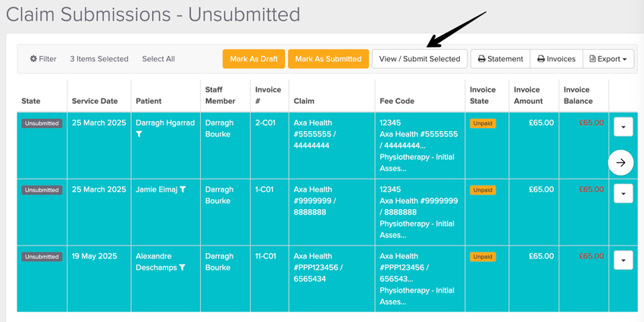Image resolution: width=644 pixels, height=322 pixels.
Task: Sort by Service Date column header
Action: tap(95, 101)
